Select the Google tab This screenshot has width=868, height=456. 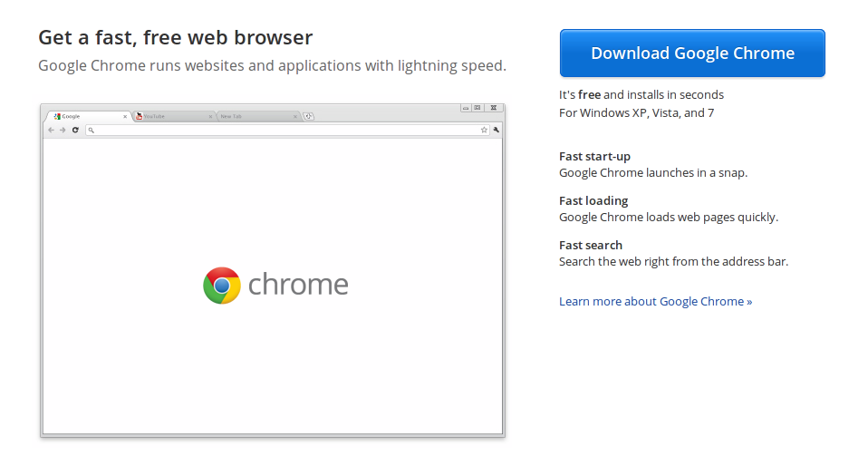point(89,116)
